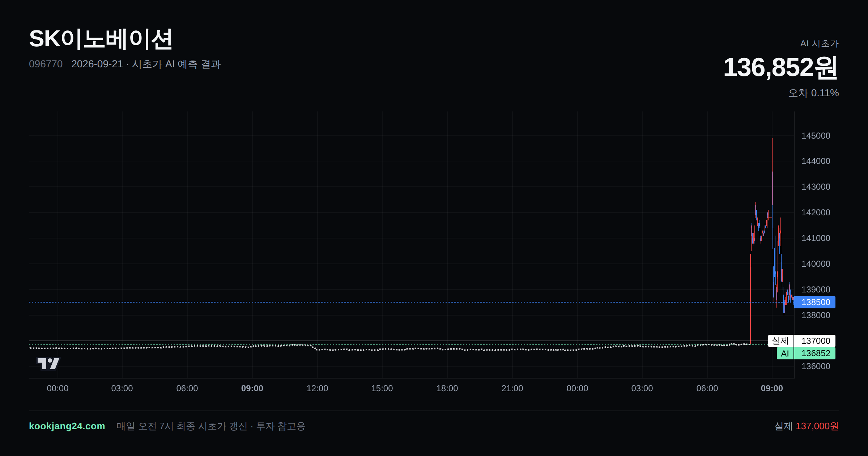
Task: Click the 142000 price axis label
Action: pos(816,212)
